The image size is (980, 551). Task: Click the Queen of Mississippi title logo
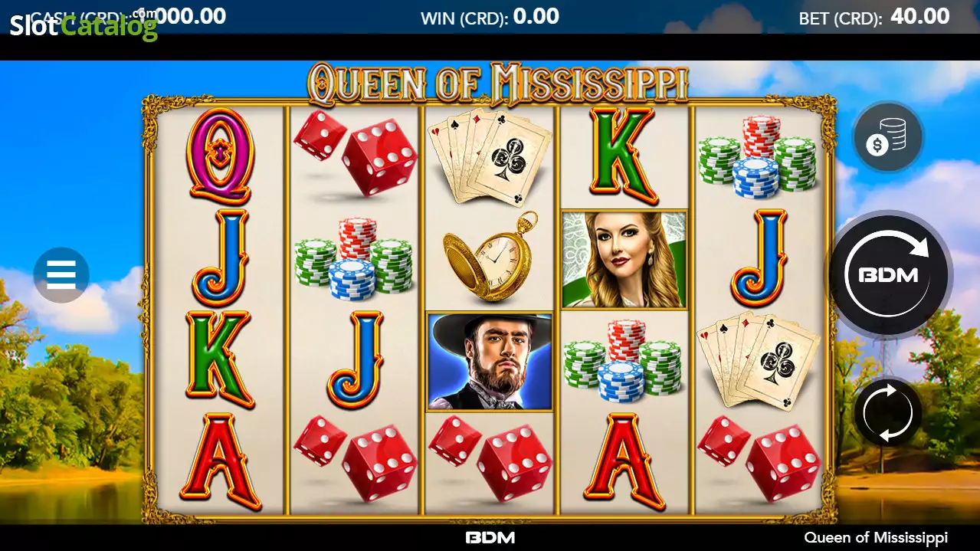pyautogui.click(x=498, y=84)
